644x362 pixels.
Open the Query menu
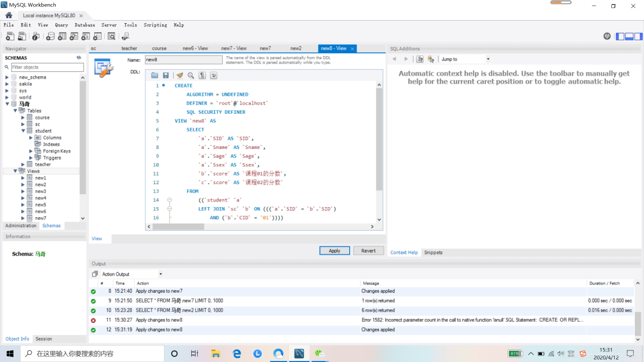coord(61,25)
